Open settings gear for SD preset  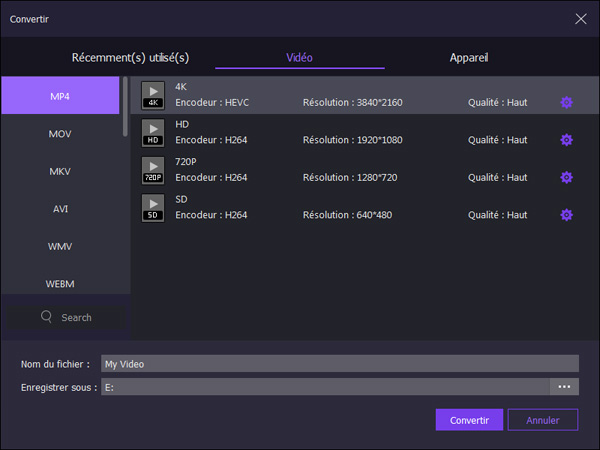[566, 215]
